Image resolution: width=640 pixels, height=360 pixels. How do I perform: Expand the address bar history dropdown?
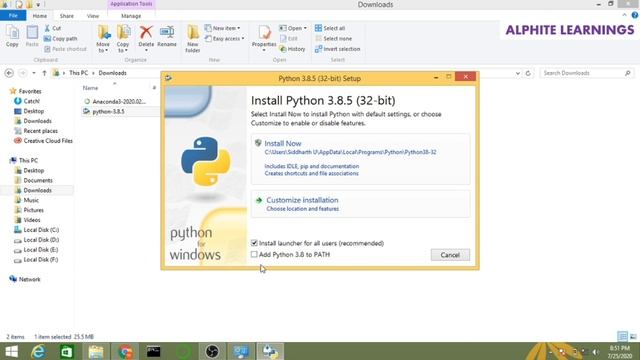pos(518,73)
